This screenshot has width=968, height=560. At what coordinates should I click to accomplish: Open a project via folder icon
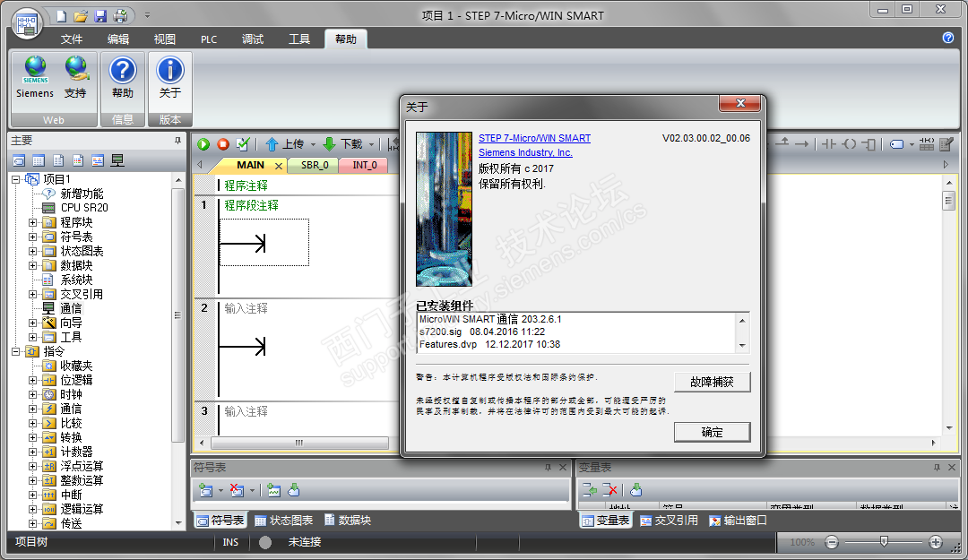81,15
